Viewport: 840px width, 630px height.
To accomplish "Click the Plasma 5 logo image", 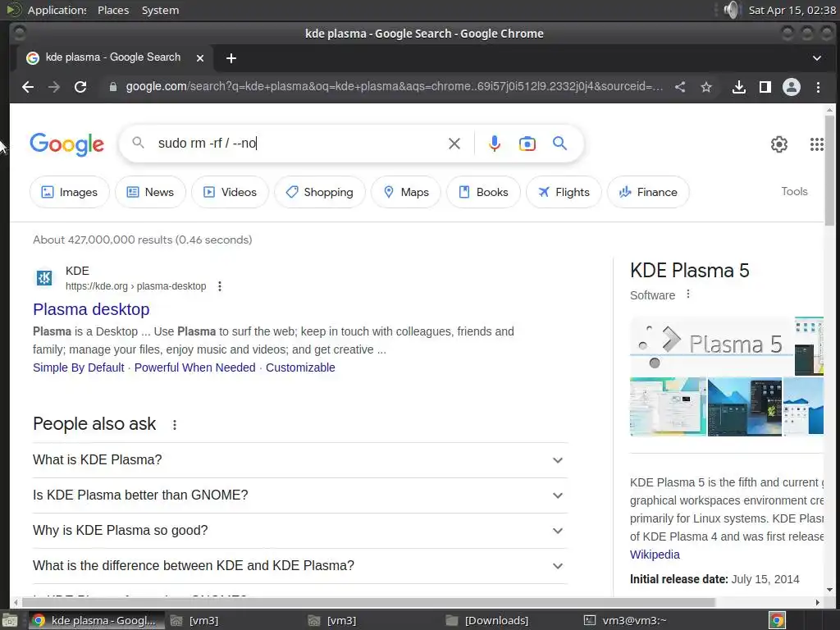I will pyautogui.click(x=711, y=345).
